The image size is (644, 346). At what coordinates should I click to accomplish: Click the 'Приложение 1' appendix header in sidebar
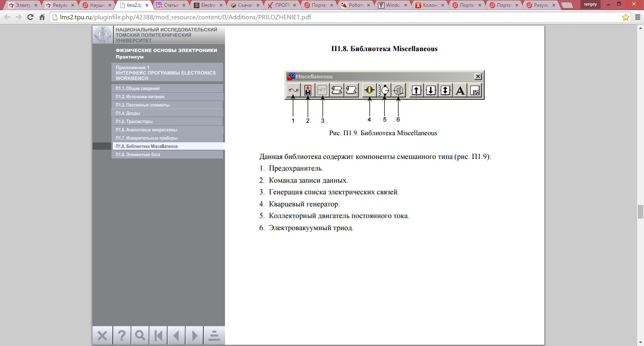(167, 73)
